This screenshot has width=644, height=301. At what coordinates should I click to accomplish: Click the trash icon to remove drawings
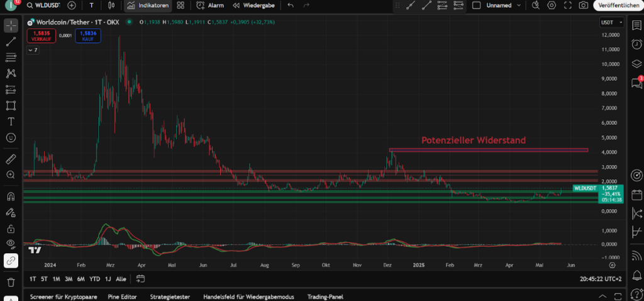click(x=11, y=282)
